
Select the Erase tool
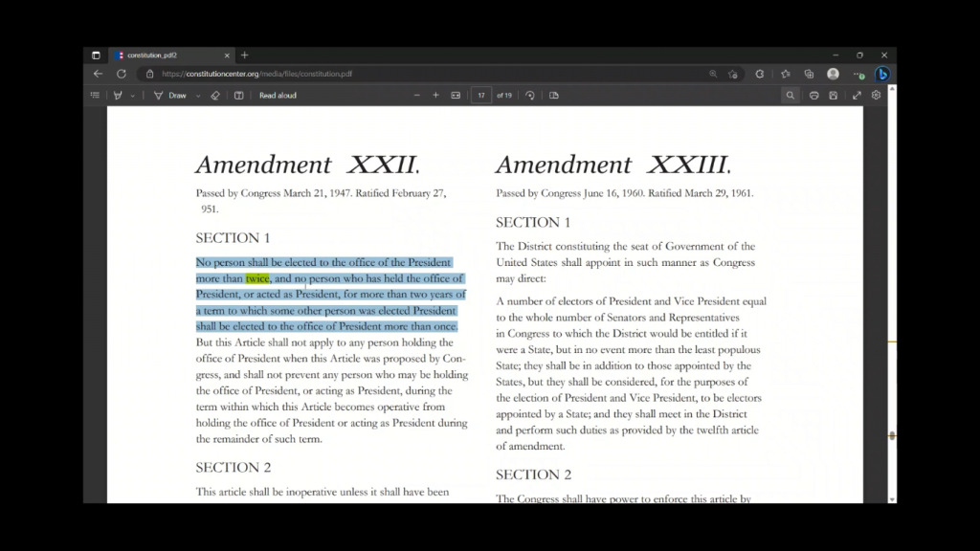pyautogui.click(x=215, y=96)
